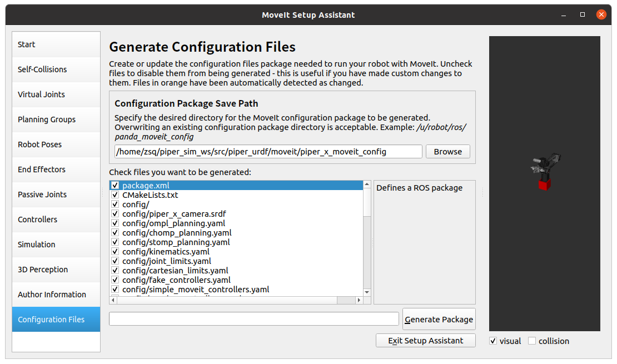The height and width of the screenshot is (364, 617).
Task: Go to End Effectors step
Action: click(56, 169)
